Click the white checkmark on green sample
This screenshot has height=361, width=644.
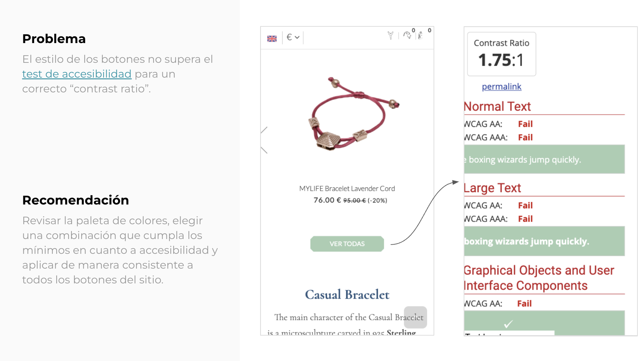pos(508,324)
